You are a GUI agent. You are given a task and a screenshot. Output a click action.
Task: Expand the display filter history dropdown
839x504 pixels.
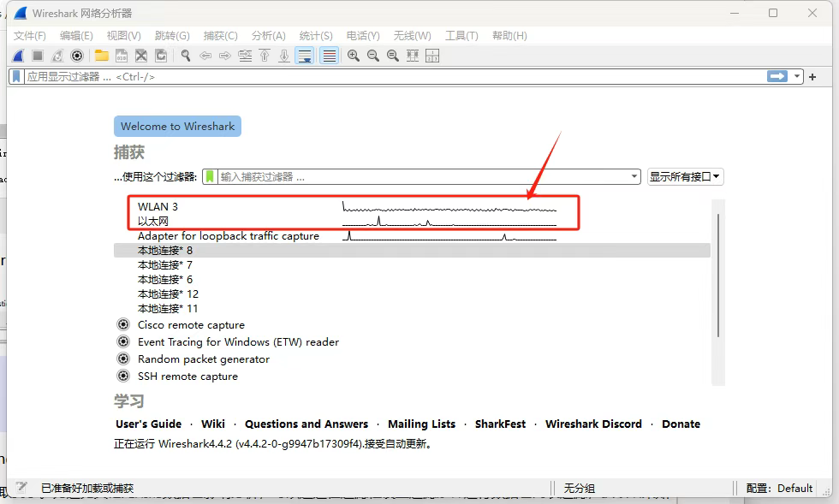click(x=797, y=76)
